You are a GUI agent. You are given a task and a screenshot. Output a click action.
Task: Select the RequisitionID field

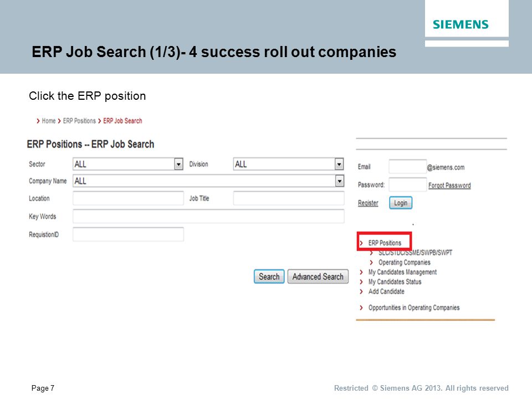pyautogui.click(x=128, y=234)
